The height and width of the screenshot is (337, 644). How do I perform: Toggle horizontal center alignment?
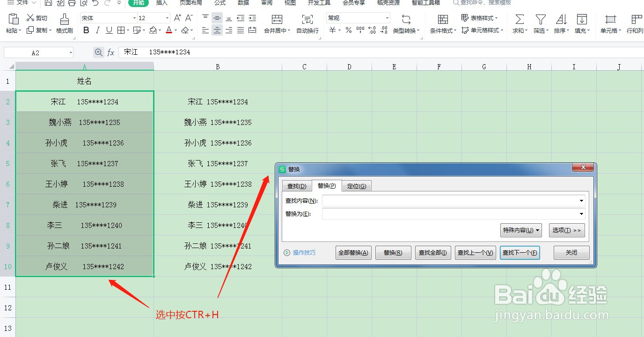click(217, 30)
